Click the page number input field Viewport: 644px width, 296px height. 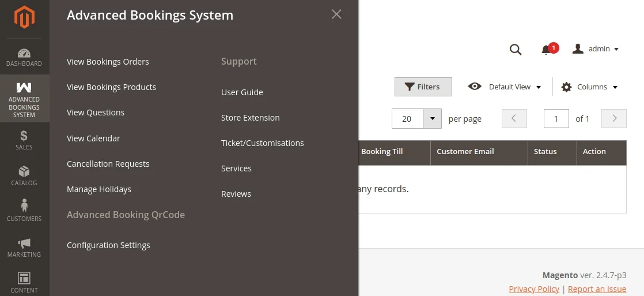click(556, 119)
